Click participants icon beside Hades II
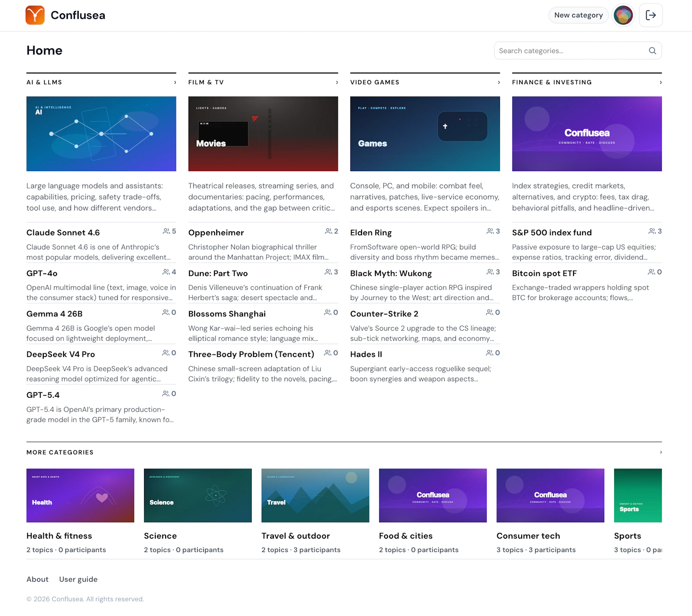The height and width of the screenshot is (616, 692). tap(490, 353)
